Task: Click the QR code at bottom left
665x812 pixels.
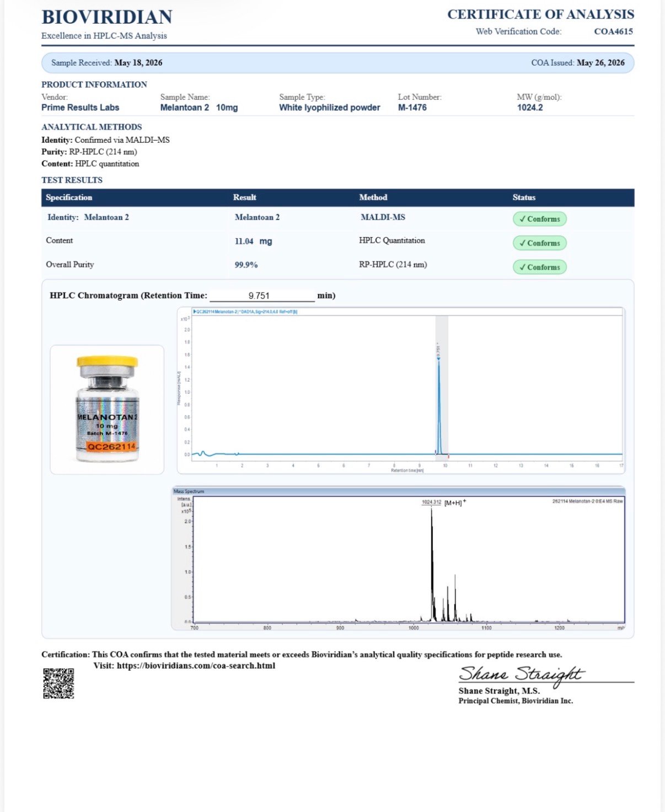Action: point(58,683)
